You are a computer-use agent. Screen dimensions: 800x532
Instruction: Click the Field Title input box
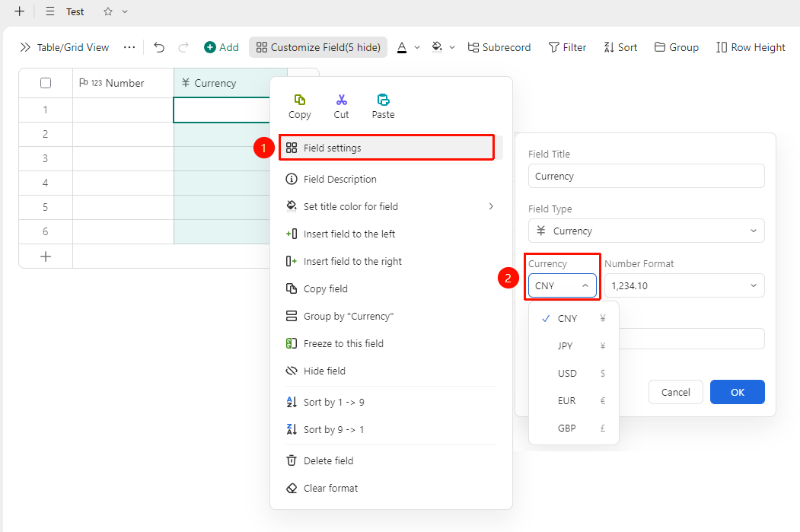click(x=646, y=176)
